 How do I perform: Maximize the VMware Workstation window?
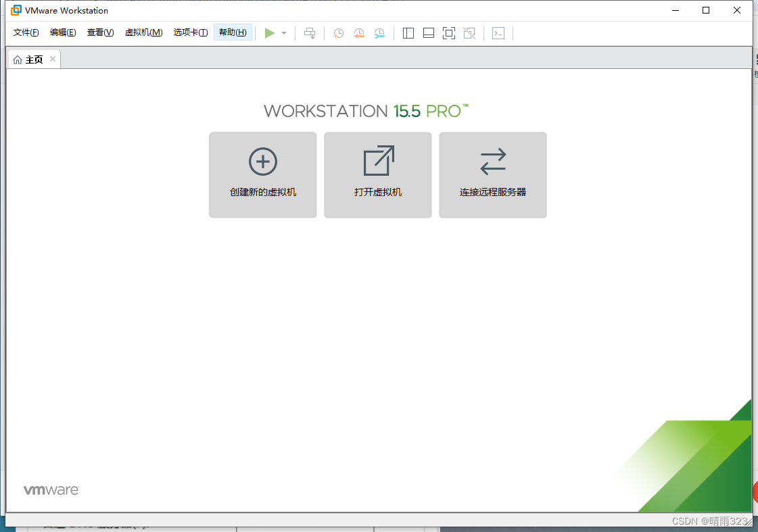[706, 10]
